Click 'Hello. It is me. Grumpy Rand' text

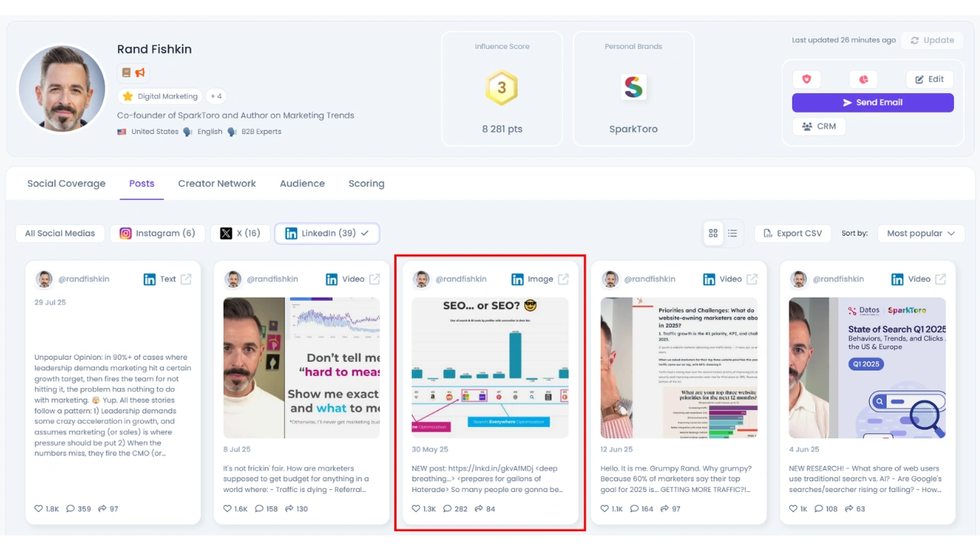(677, 479)
